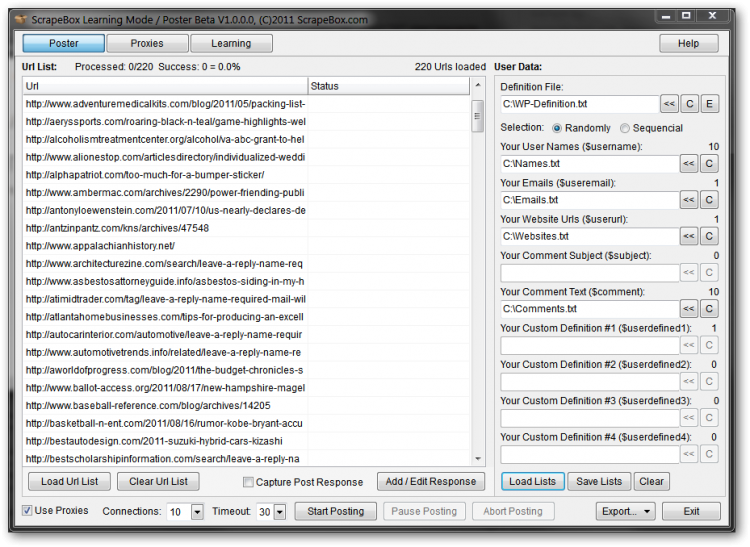
Task: Focus the C:\Websites.txt input field
Action: click(589, 236)
